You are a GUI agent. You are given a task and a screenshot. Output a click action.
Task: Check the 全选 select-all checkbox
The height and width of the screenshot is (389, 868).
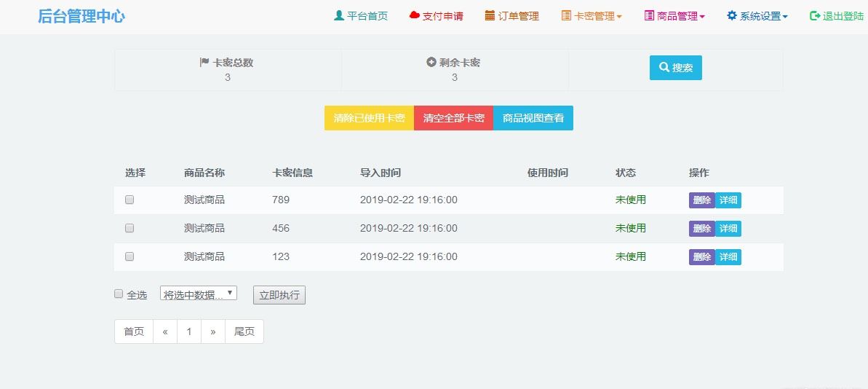[119, 294]
